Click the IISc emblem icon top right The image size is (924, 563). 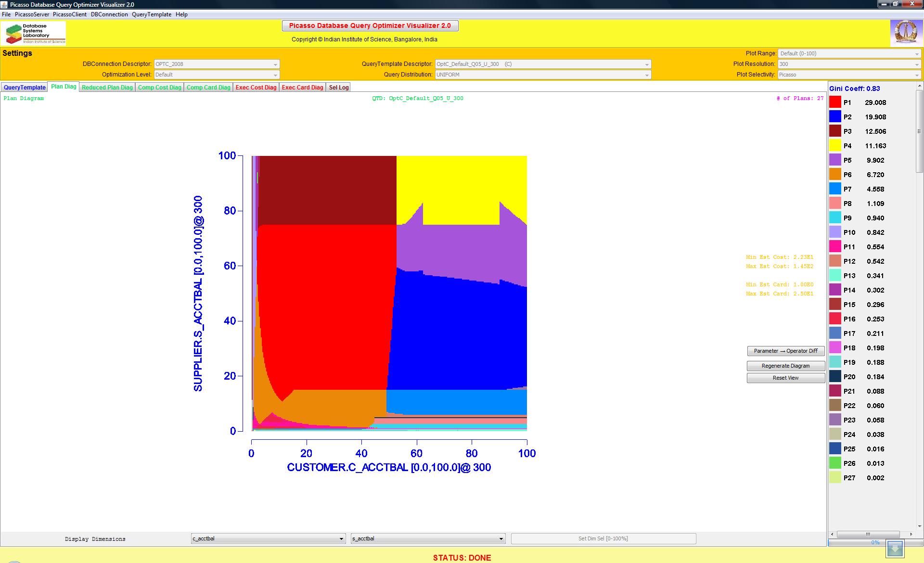pyautogui.click(x=905, y=33)
